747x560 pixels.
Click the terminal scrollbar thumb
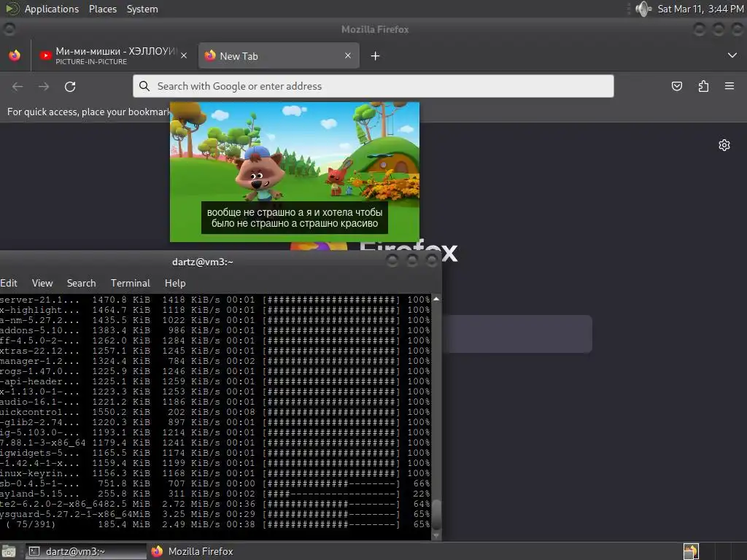point(436,514)
